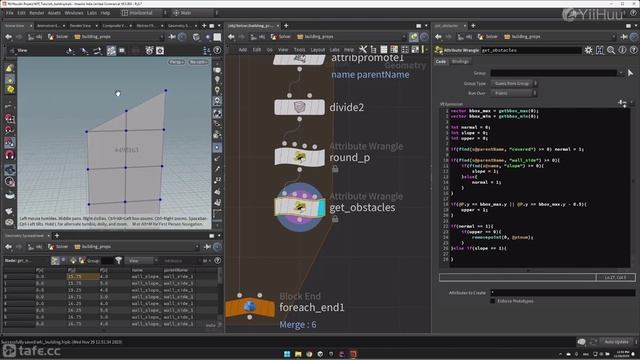The width and height of the screenshot is (640, 360).
Task: Add a new tab in network editor pane
Action: pos(286,26)
